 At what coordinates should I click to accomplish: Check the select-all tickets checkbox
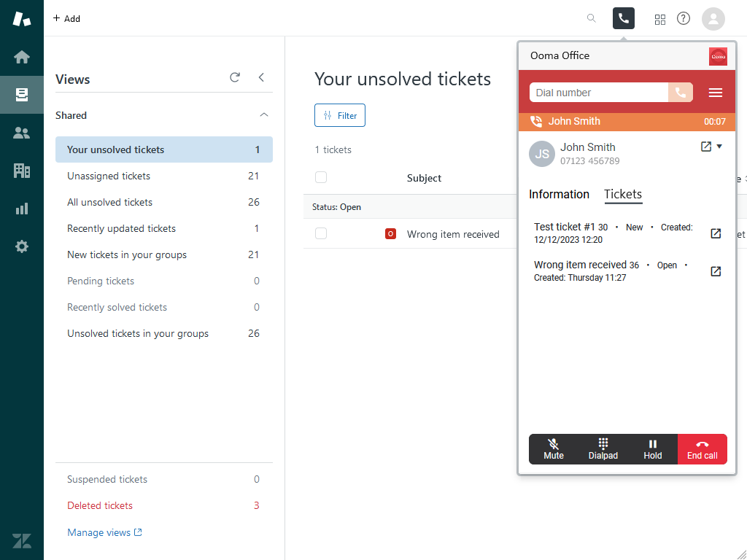point(321,177)
